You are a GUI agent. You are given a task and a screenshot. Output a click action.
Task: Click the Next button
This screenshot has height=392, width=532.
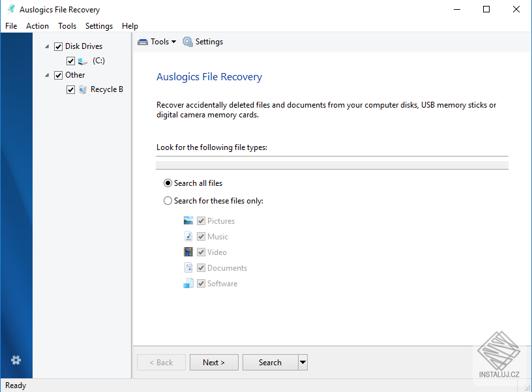214,362
